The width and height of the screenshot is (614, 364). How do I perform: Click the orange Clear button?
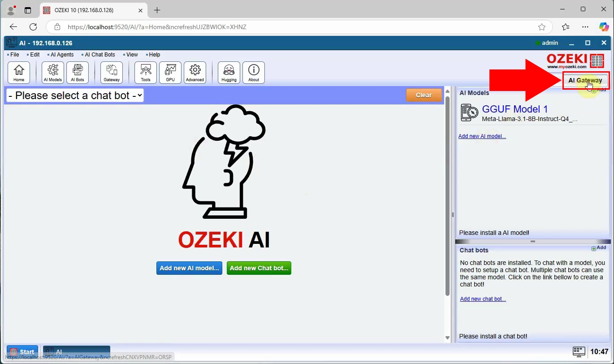(424, 95)
